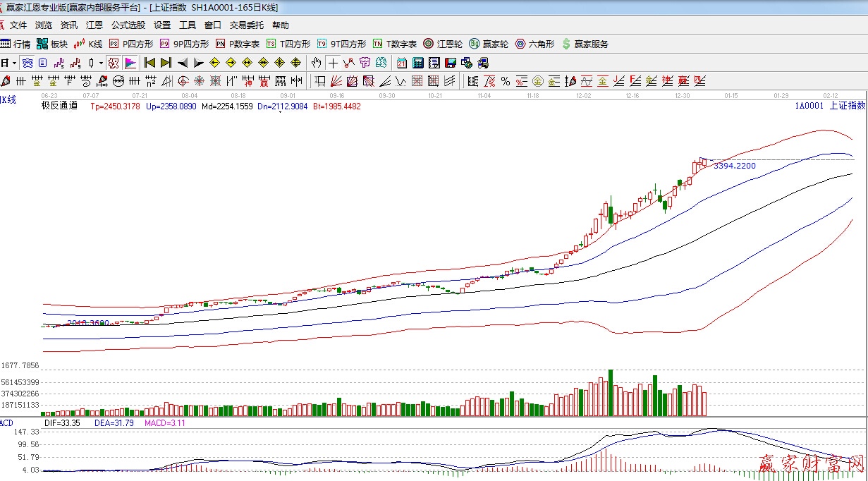
Task: Click the hand pan tool
Action: coord(317,63)
